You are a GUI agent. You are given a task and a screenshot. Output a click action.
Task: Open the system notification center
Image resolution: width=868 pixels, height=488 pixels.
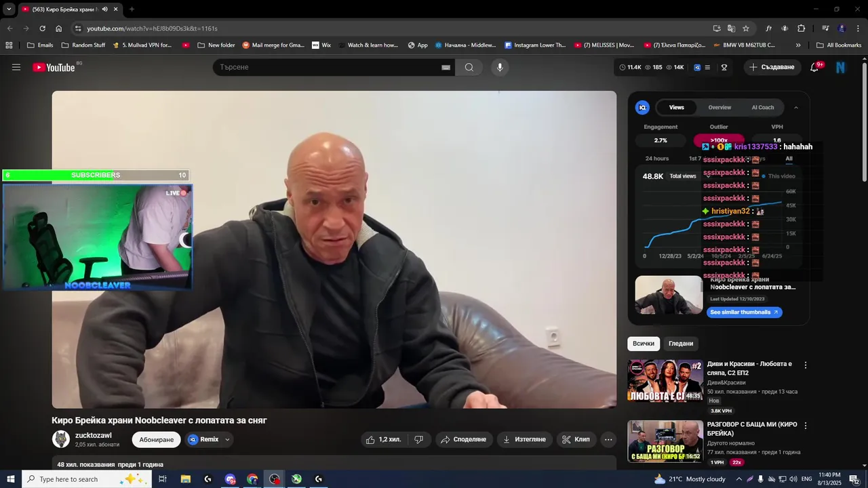pyautogui.click(x=854, y=479)
